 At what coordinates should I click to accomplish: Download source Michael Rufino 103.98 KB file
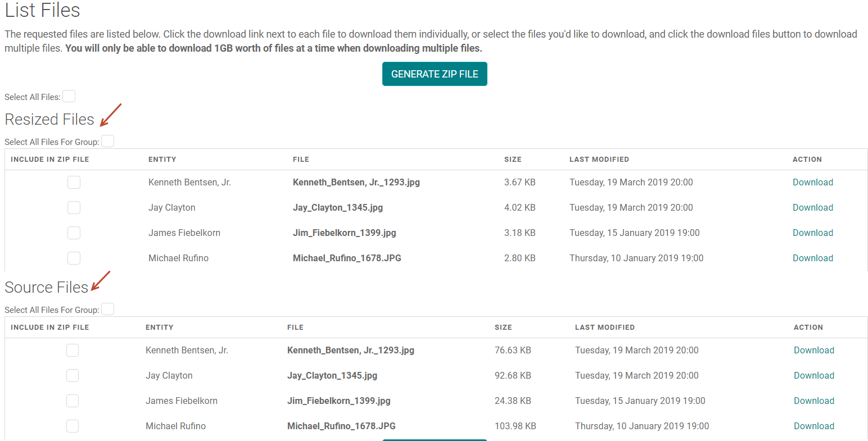tap(813, 426)
